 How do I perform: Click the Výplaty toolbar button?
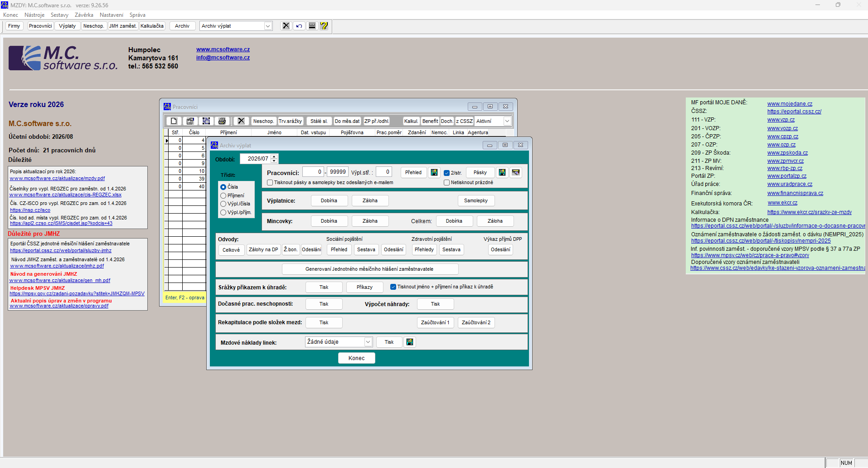(68, 26)
